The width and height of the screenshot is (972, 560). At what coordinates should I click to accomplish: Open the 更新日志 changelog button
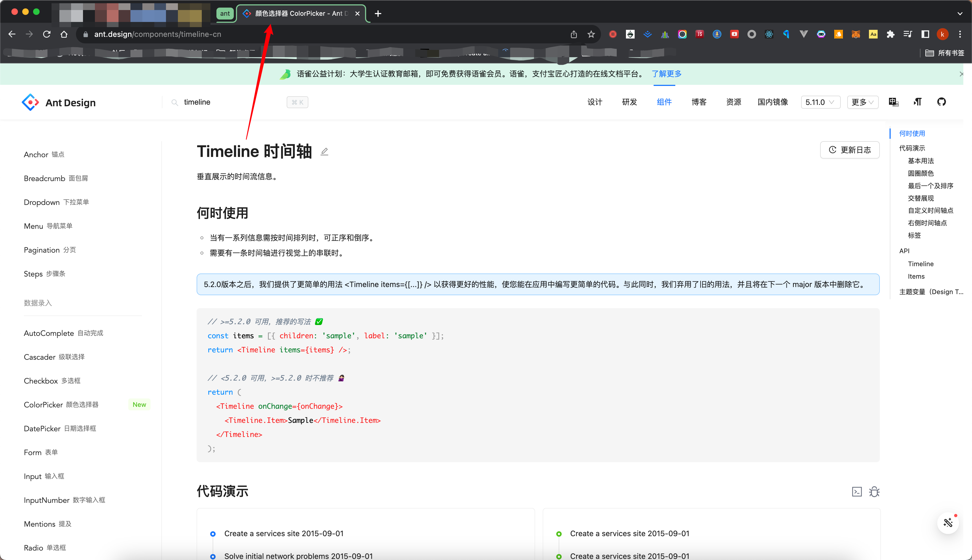pos(850,150)
